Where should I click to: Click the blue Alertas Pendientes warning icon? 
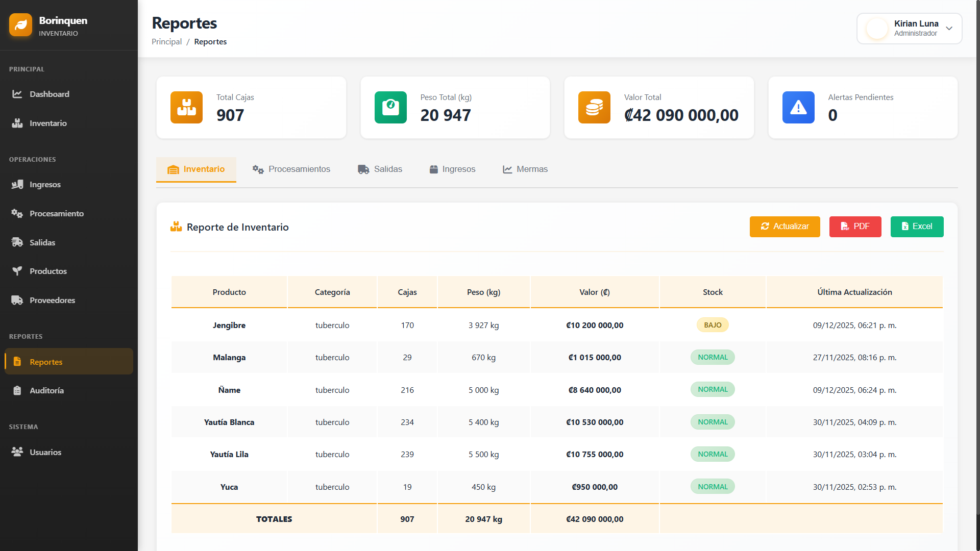tap(798, 108)
